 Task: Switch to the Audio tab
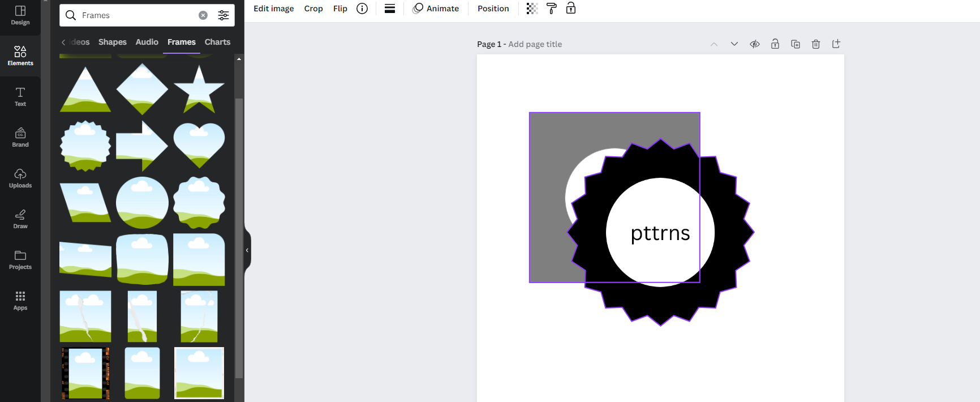[x=147, y=42]
